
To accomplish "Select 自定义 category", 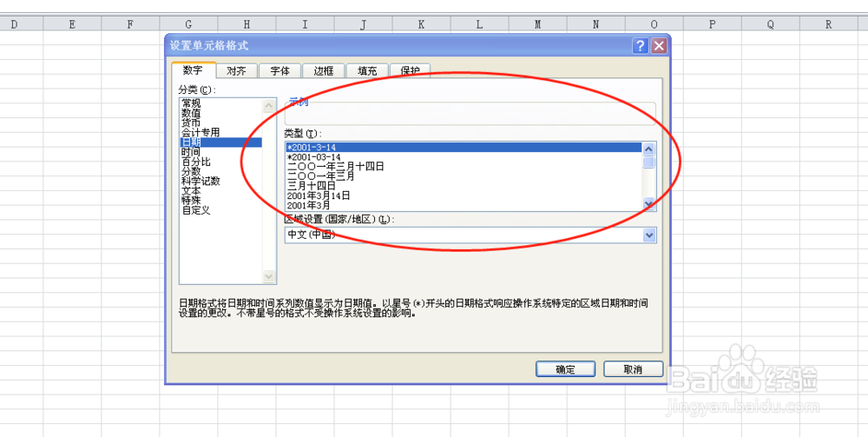I will coord(220,210).
